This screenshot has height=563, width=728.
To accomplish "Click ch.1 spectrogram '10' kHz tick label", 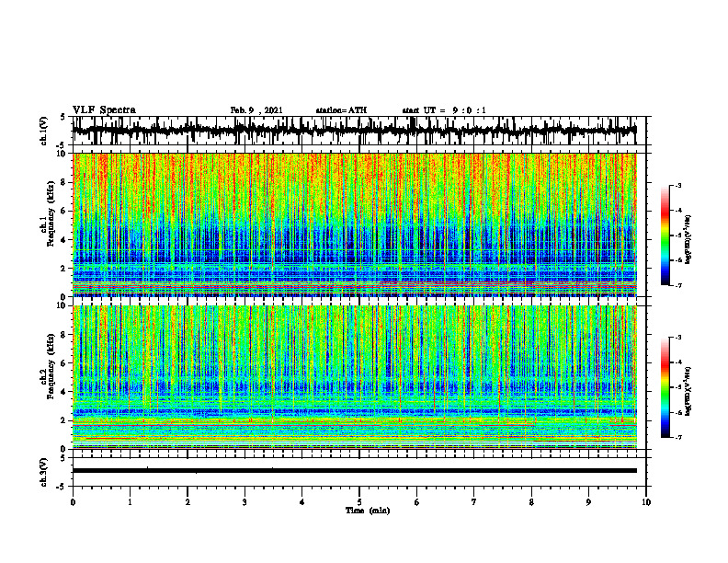I will point(63,154).
